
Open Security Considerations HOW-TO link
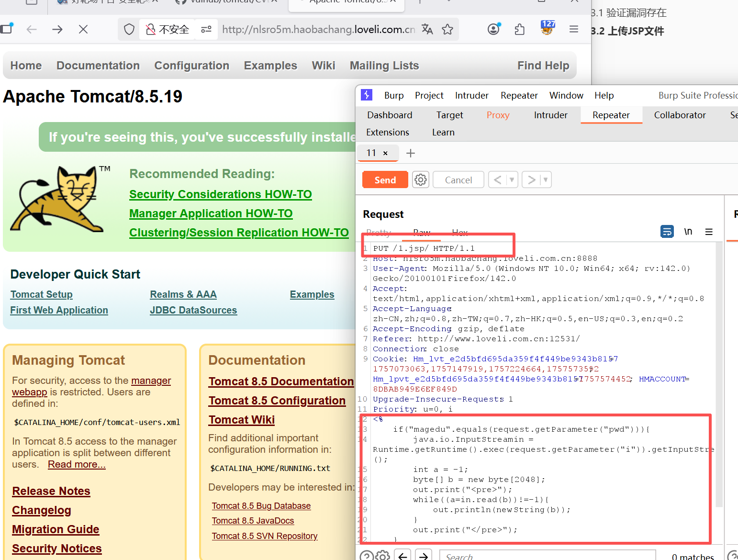coord(221,194)
